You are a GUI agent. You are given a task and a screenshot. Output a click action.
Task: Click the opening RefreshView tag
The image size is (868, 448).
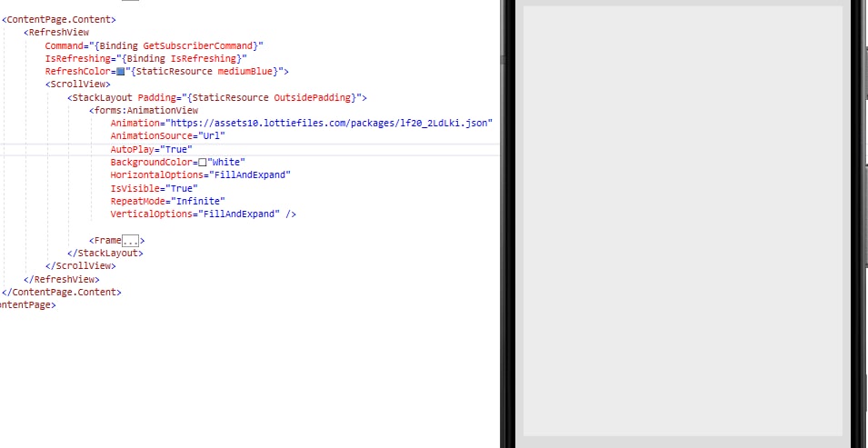(56, 32)
